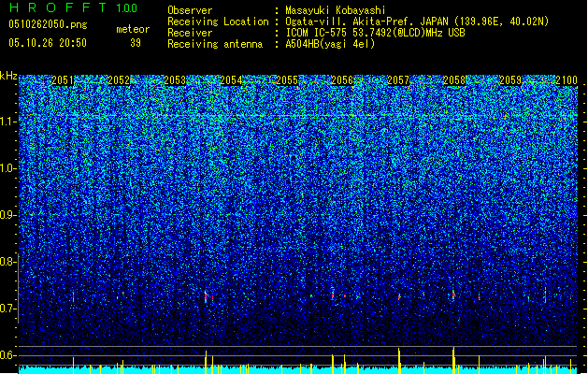This screenshot has height=374, width=588.
Task: Click the meteor label text
Action: pos(133,29)
